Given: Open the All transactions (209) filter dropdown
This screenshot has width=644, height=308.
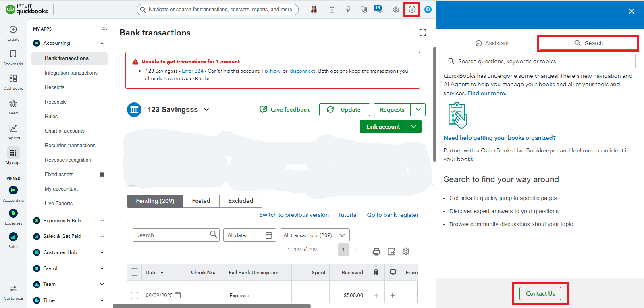Looking at the screenshot, I should tap(315, 235).
